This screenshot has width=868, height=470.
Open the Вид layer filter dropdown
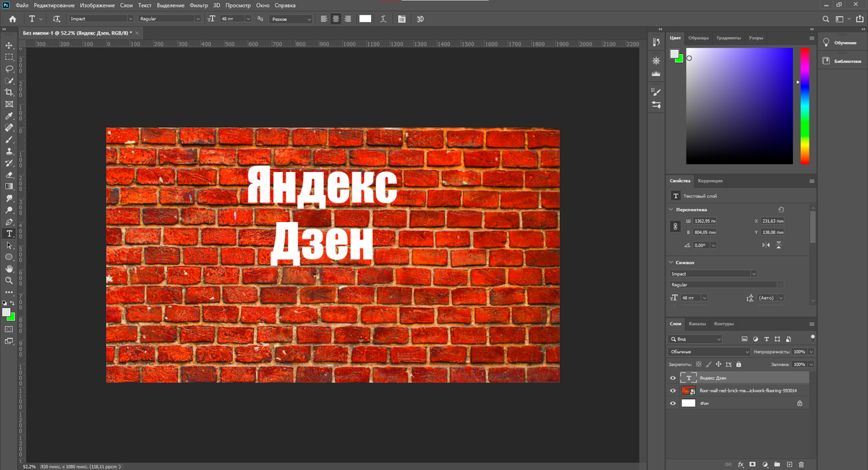pyautogui.click(x=695, y=338)
